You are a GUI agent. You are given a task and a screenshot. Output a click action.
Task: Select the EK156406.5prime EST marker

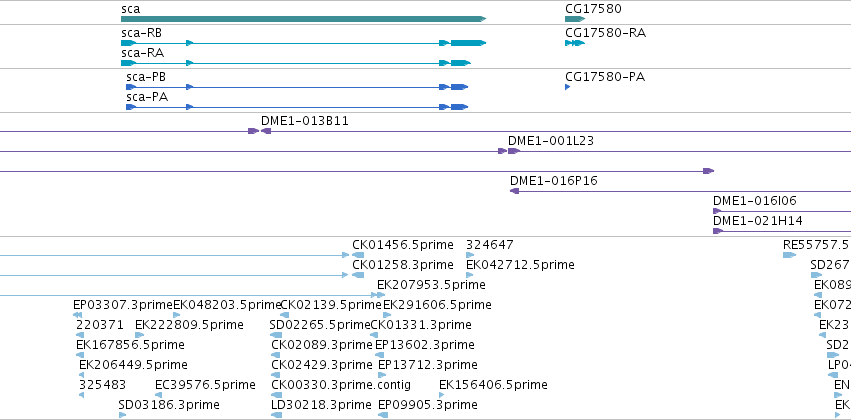[x=442, y=395]
